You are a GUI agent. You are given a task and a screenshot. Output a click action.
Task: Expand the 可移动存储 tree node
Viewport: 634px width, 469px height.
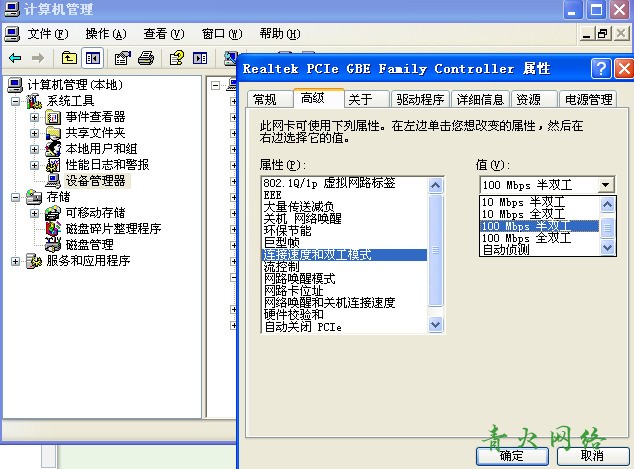pos(34,213)
